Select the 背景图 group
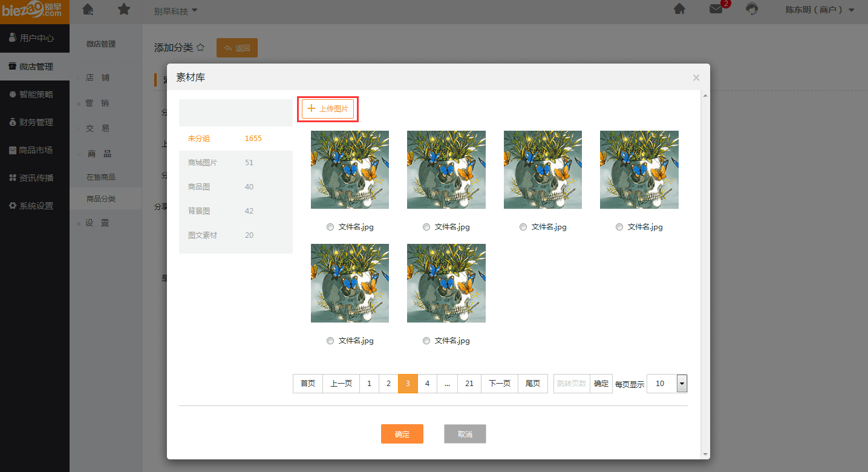The width and height of the screenshot is (868, 472). [x=236, y=211]
